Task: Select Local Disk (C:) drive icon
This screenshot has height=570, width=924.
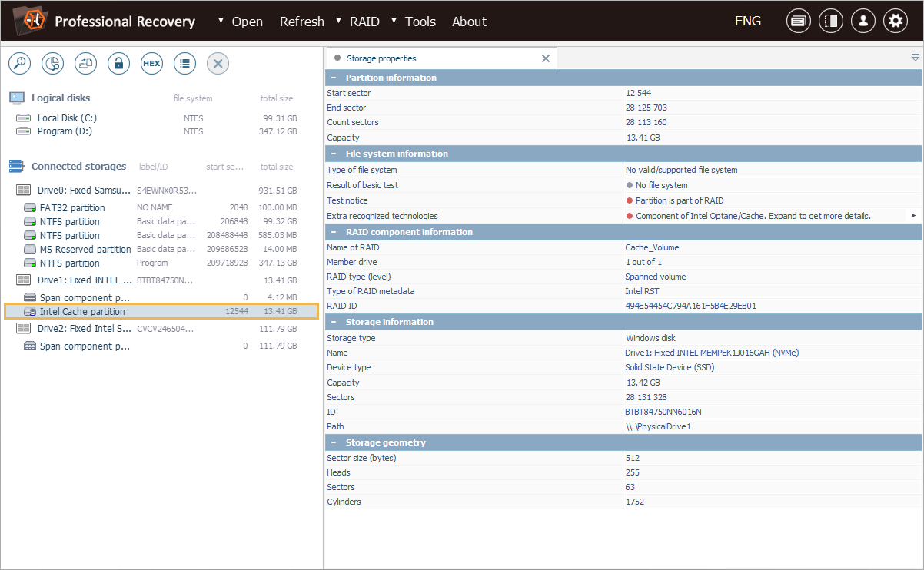Action: tap(24, 118)
